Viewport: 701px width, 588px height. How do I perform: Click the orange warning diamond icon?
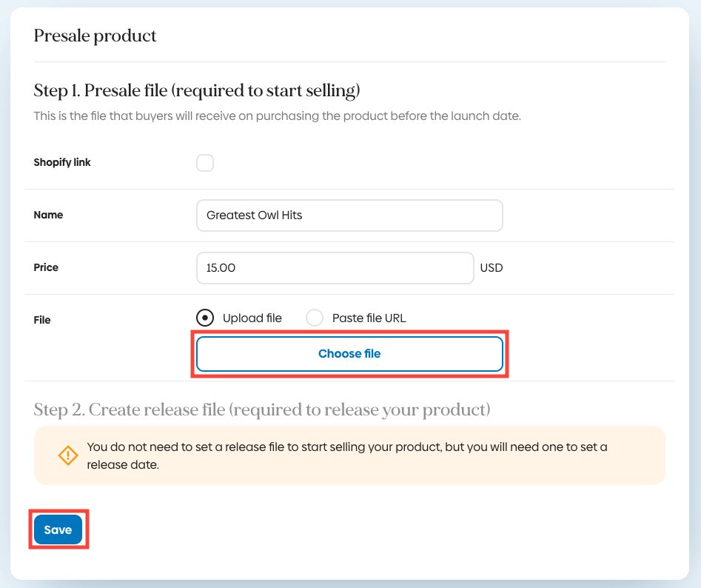click(67, 455)
